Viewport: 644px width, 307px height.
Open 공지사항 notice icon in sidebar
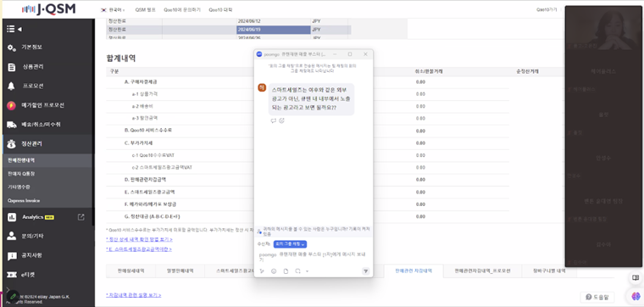[x=12, y=256]
